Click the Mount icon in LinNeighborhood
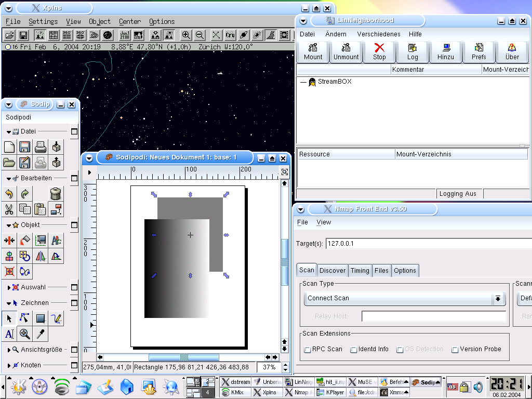This screenshot has width=532, height=399. 313,52
